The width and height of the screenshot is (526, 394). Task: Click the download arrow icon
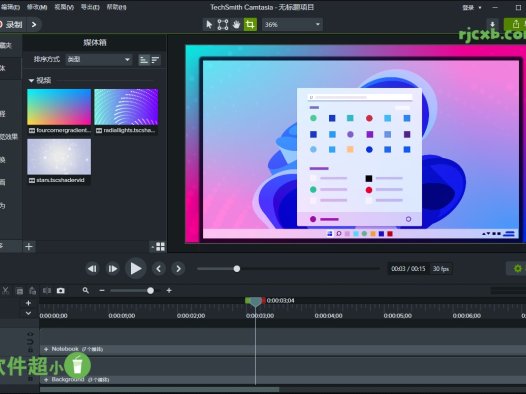coord(492,24)
